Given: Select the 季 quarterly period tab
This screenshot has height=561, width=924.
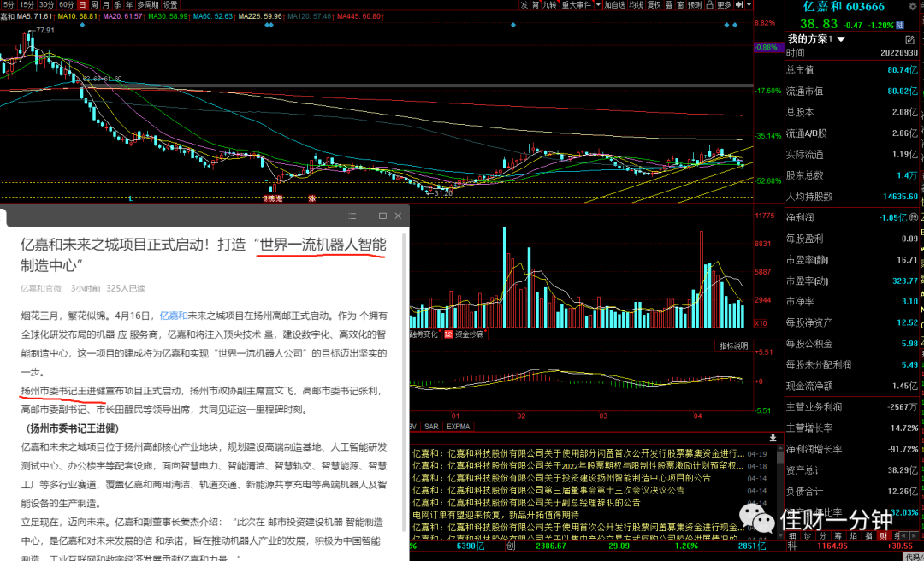Looking at the screenshot, I should (118, 5).
